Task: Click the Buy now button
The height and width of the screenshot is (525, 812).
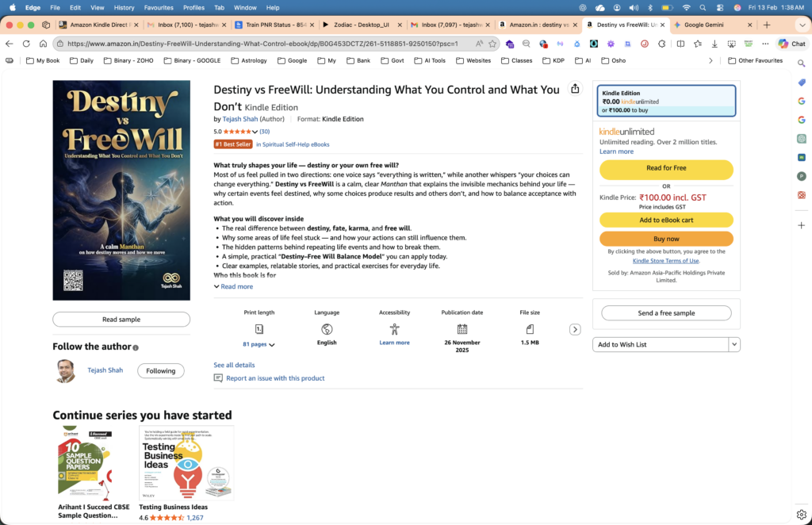Action: click(666, 236)
